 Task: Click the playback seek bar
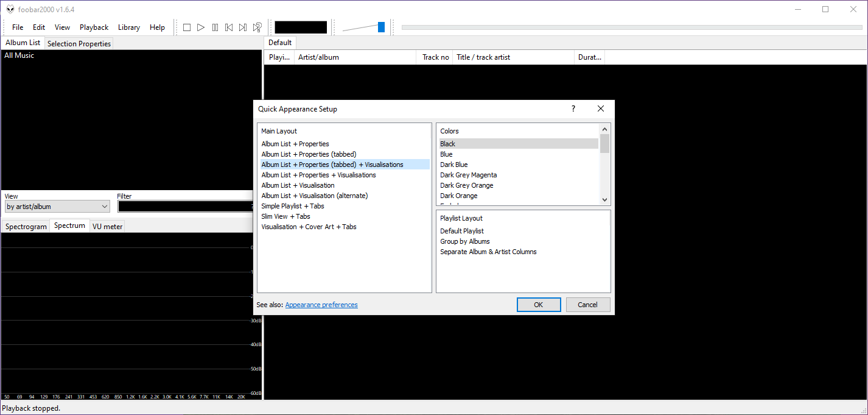632,27
